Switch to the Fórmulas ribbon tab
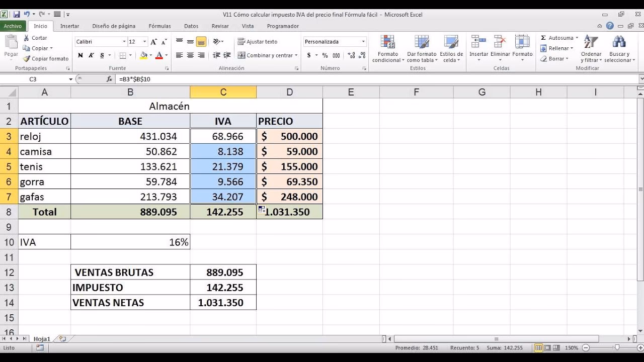Viewport: 644px width, 362px height. [159, 26]
